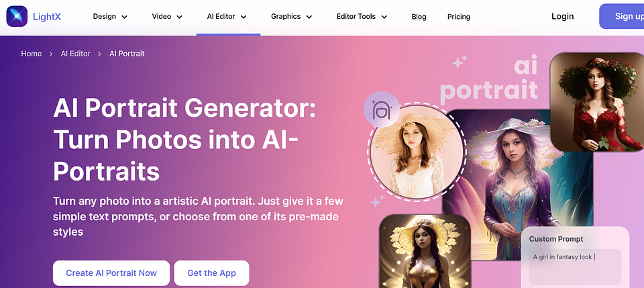The height and width of the screenshot is (288, 644).
Task: Open the Editor Tools dropdown
Action: 362,16
